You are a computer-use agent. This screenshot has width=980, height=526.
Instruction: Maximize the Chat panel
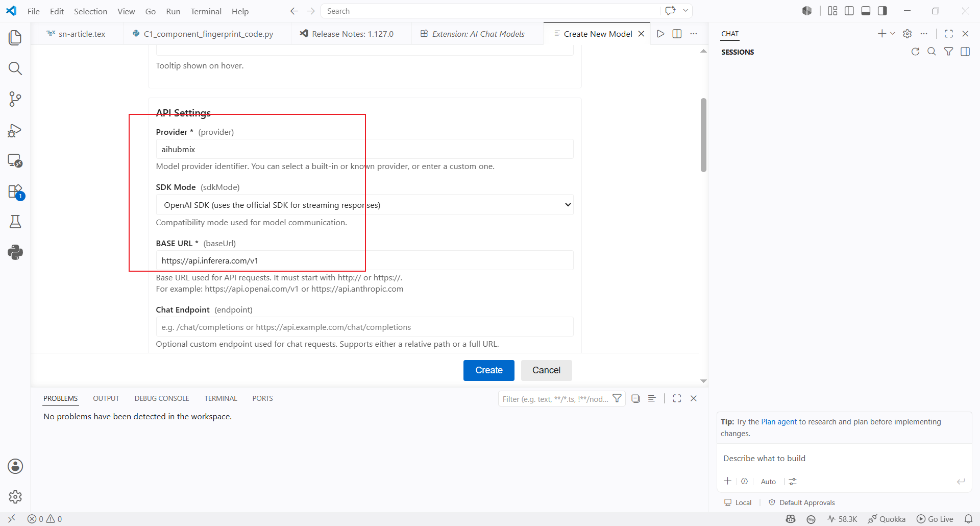tap(949, 34)
